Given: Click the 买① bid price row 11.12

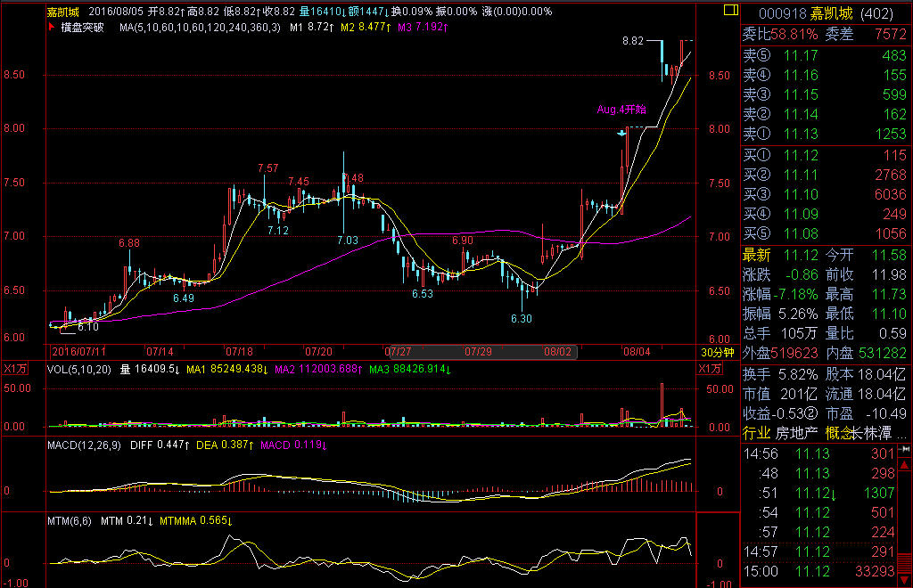Looking at the screenshot, I should tap(826, 156).
